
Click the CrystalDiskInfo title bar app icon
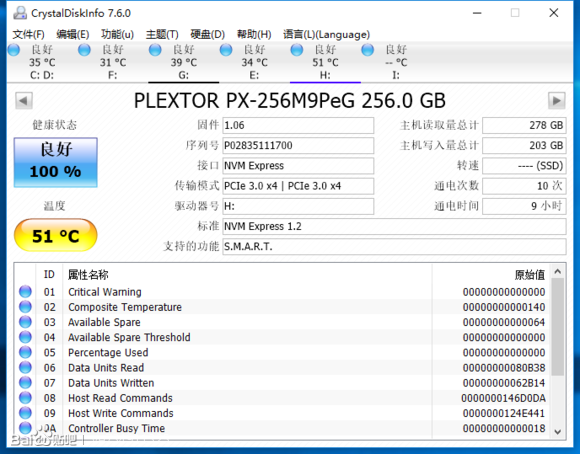(20, 13)
